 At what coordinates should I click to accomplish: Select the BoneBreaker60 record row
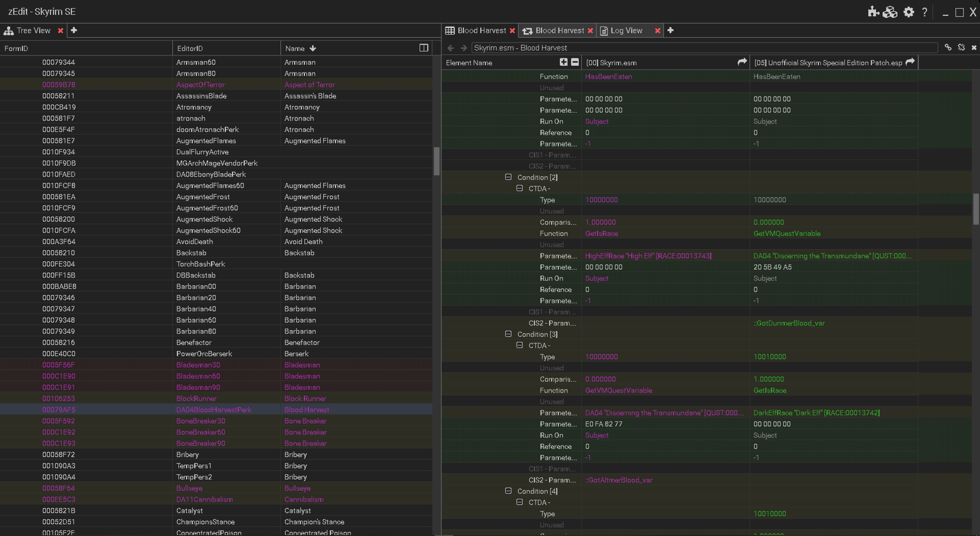216,432
